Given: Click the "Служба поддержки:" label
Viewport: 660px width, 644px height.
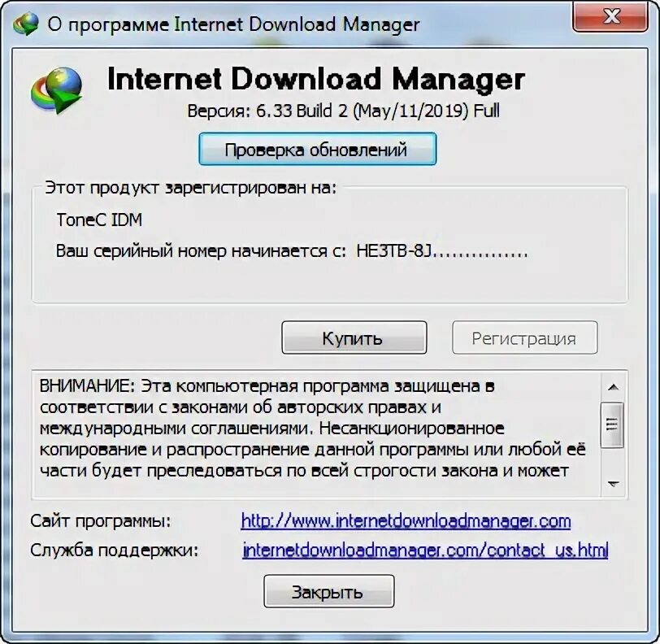Looking at the screenshot, I should point(114,550).
